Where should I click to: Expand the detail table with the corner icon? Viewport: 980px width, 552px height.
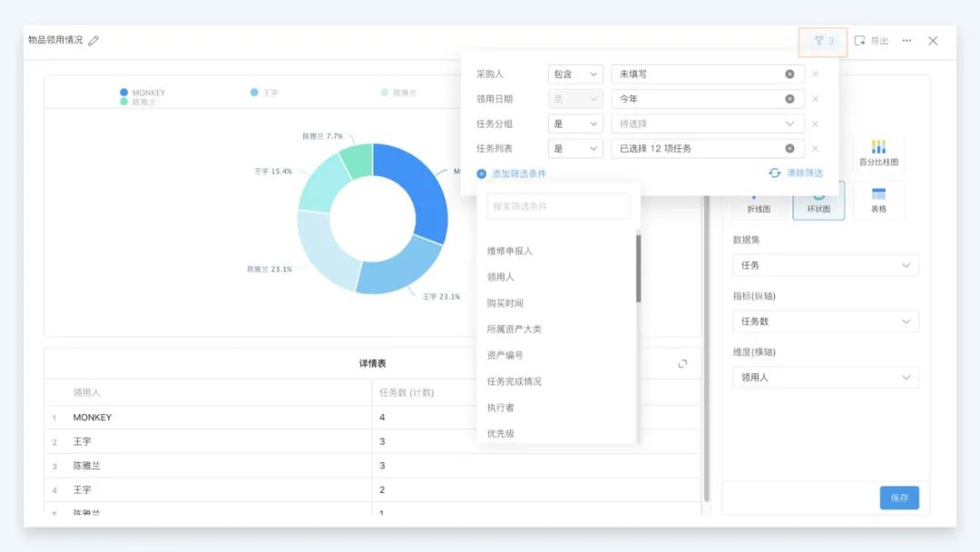point(682,363)
